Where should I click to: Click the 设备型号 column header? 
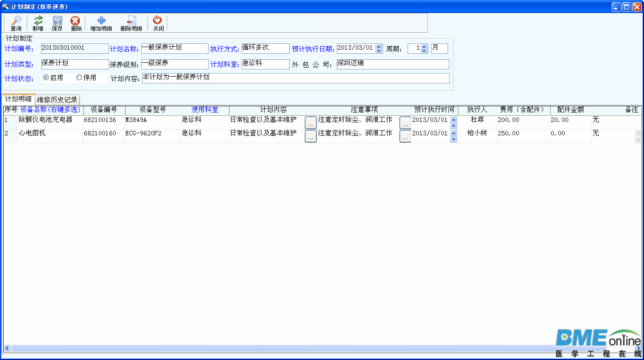click(x=153, y=110)
